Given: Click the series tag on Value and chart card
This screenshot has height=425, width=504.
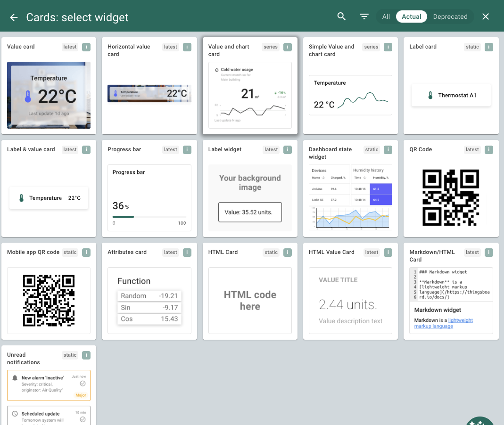Looking at the screenshot, I should (271, 47).
